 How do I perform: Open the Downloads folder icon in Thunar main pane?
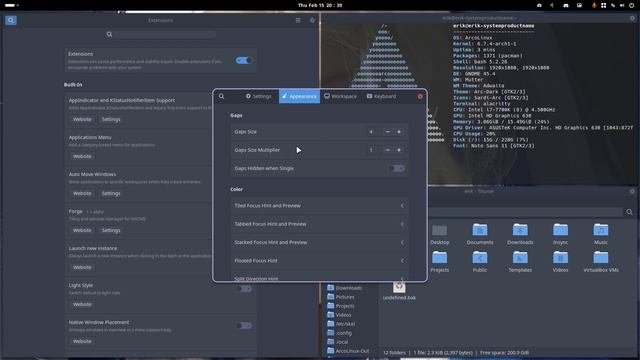pyautogui.click(x=520, y=234)
